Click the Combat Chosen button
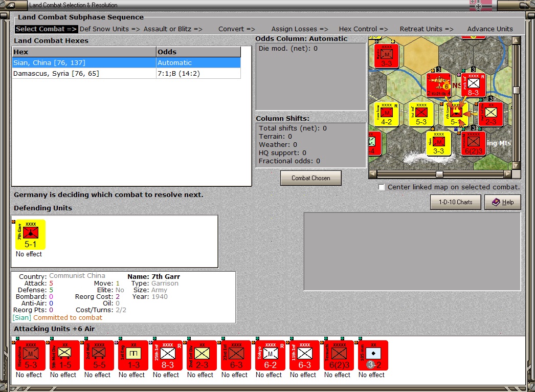 (x=311, y=178)
